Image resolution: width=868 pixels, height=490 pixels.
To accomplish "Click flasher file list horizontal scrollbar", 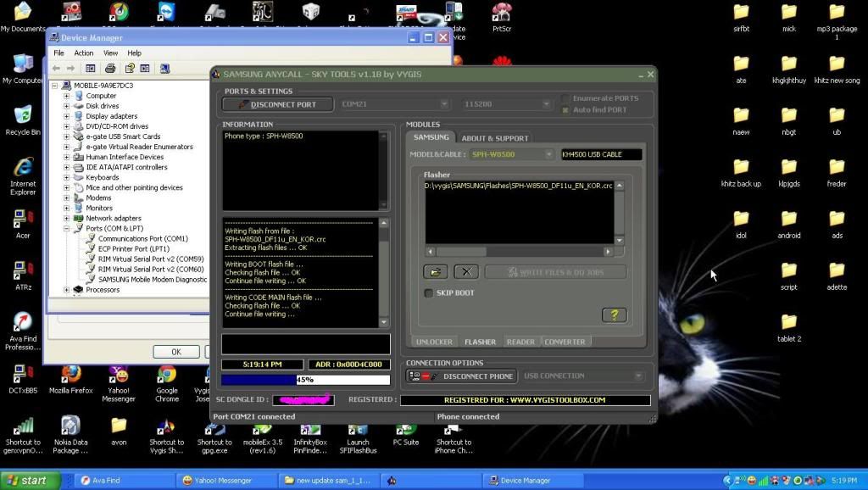I will click(x=520, y=252).
